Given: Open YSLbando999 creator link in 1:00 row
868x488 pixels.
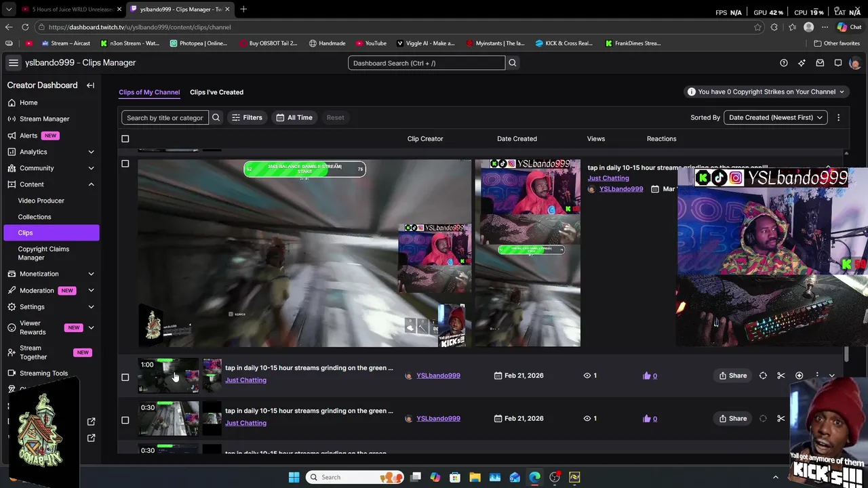Looking at the screenshot, I should [x=438, y=375].
